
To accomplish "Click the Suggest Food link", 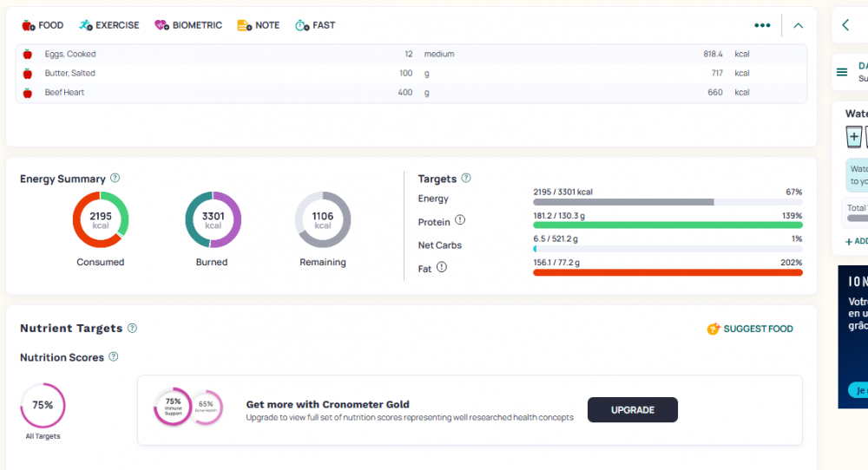I will [750, 329].
